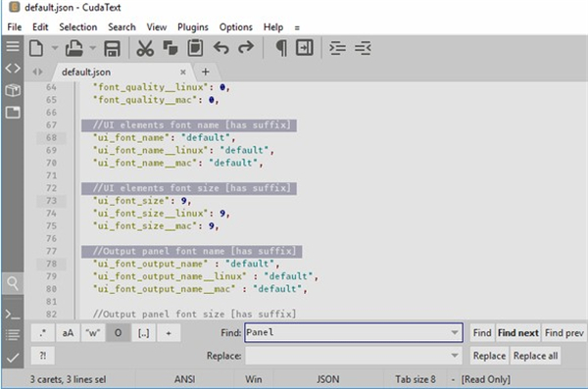Viewport: 588px width, 389px height.
Task: Click the Find text input field
Action: click(354, 333)
